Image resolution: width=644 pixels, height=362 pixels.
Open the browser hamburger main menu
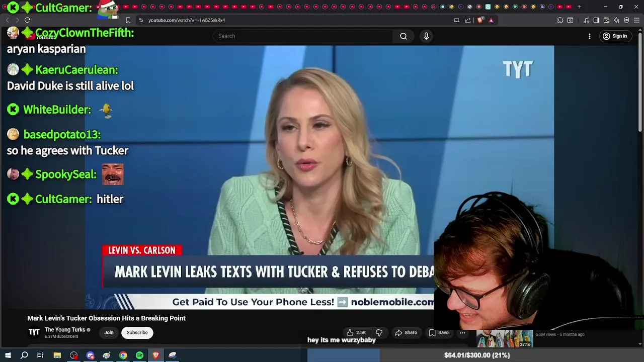point(636,20)
